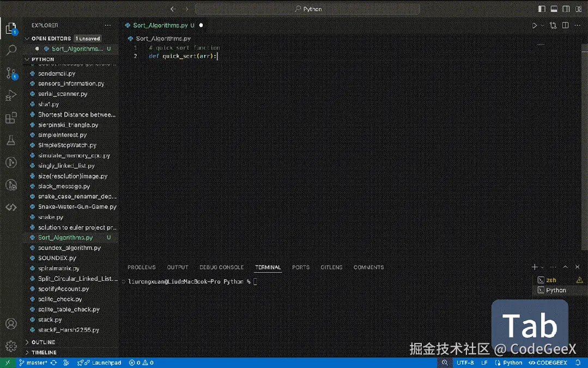The height and width of the screenshot is (368, 588).
Task: Open the run options dropdown arrow
Action: [x=542, y=26]
